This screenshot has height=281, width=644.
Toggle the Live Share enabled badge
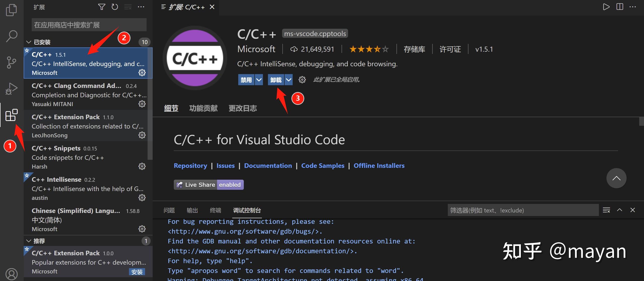tap(209, 184)
